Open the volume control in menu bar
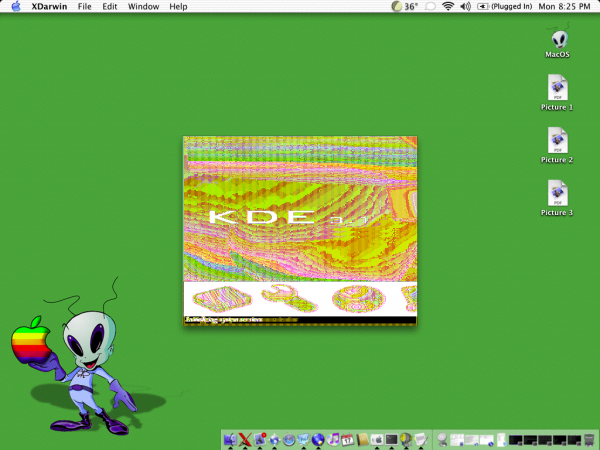Screen dimensions: 600x450 465,7
